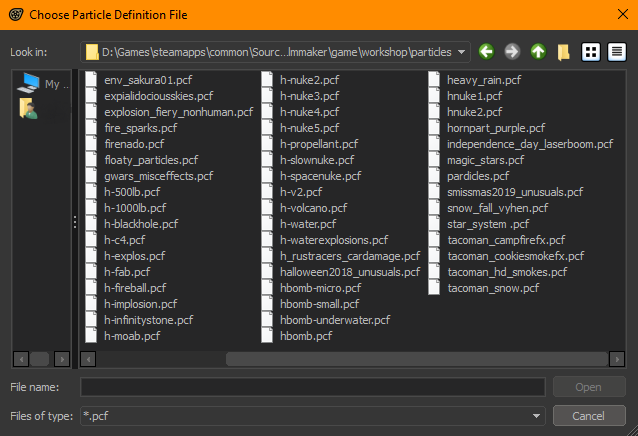The width and height of the screenshot is (638, 436).
Task: Select the file icon of tacoman_snow.pcf
Action: [x=435, y=288]
